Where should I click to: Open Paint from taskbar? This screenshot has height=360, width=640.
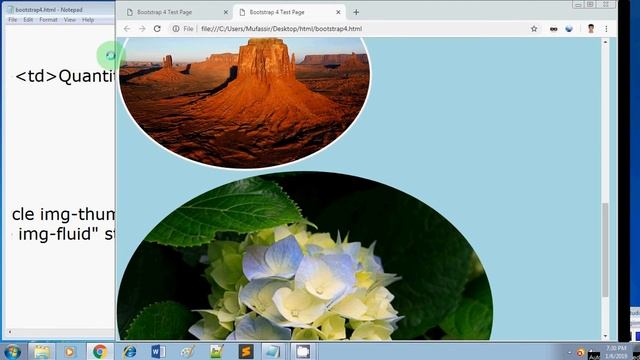187,351
